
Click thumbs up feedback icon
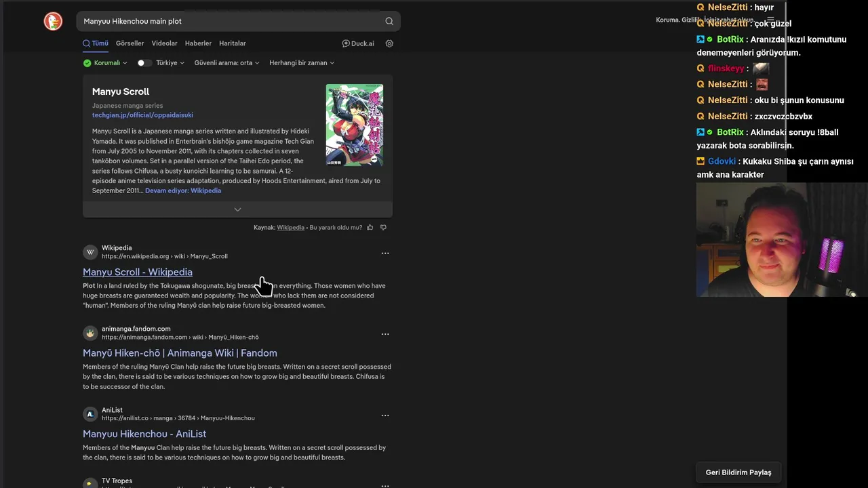370,227
